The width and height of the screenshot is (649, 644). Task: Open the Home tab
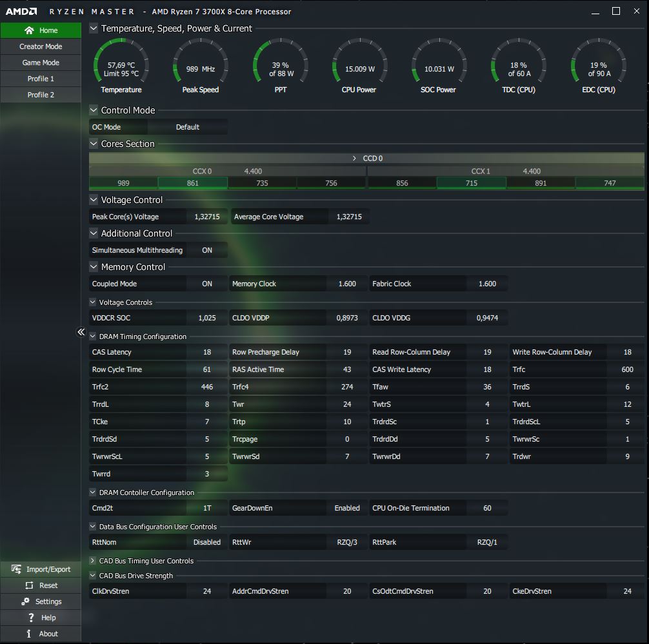(41, 30)
